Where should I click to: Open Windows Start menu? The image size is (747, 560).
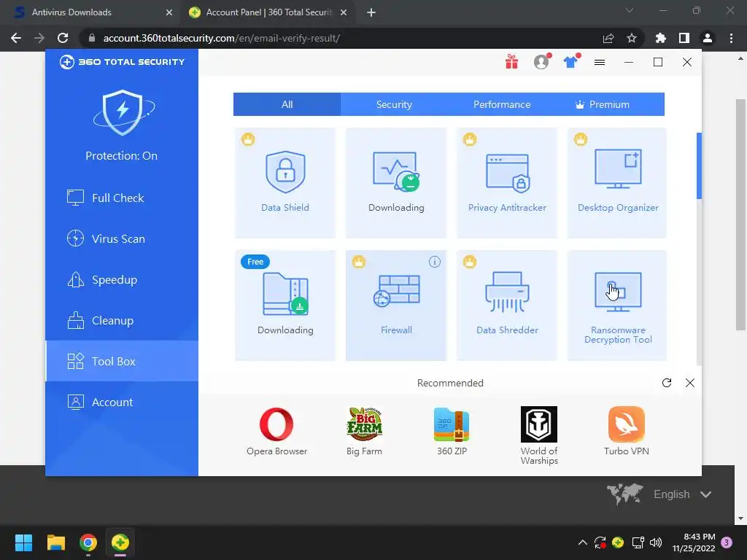click(23, 542)
